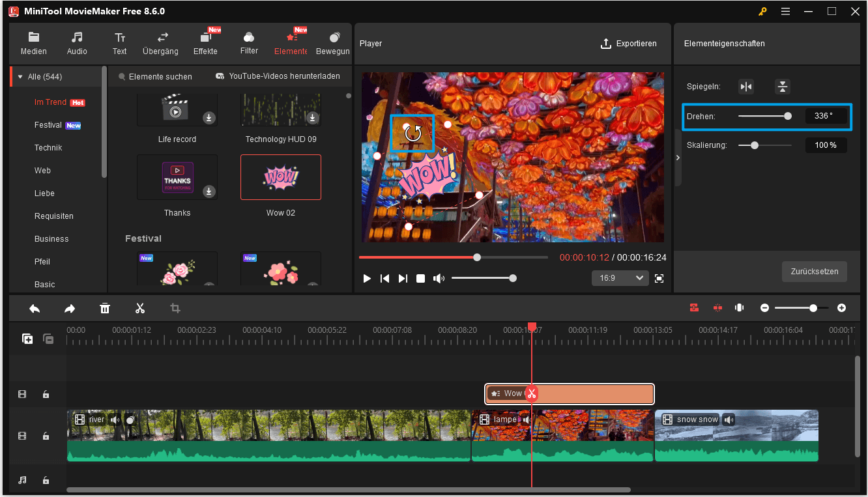Select the Festival category in the sidebar
Screen dimensions: 868x497
51,124
